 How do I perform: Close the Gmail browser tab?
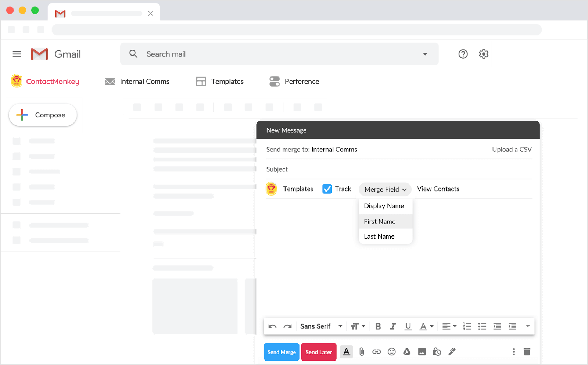coord(150,14)
